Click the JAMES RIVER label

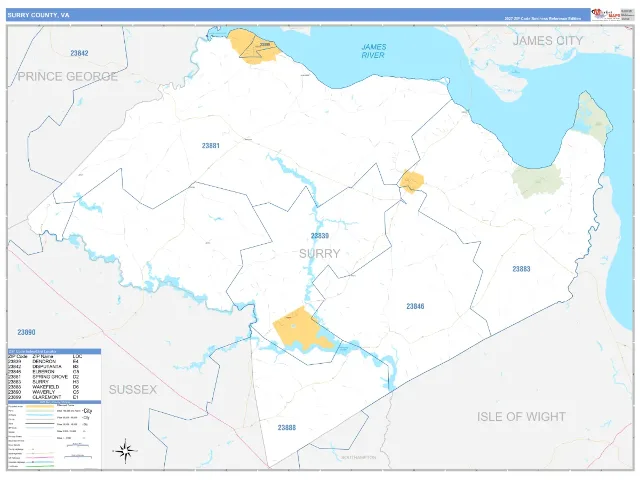[373, 51]
